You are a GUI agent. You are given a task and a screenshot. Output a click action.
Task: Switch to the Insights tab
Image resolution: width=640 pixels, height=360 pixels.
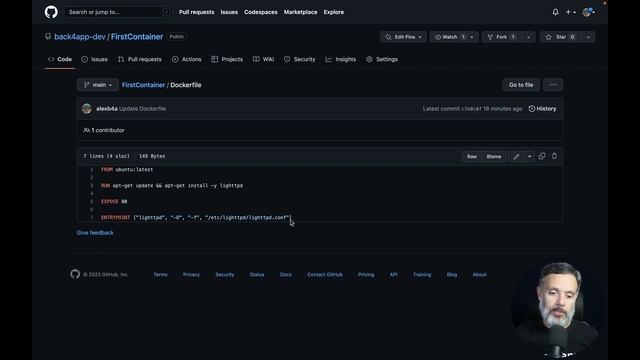tap(340, 59)
